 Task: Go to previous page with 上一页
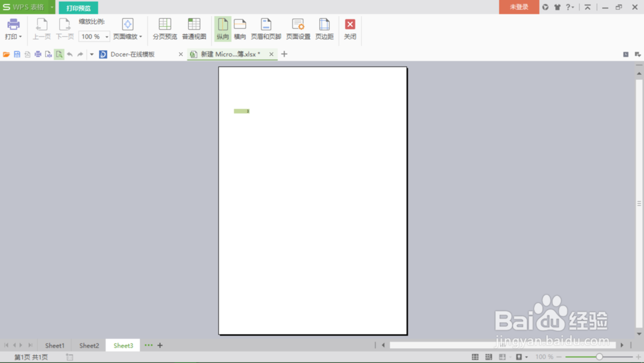pyautogui.click(x=41, y=29)
